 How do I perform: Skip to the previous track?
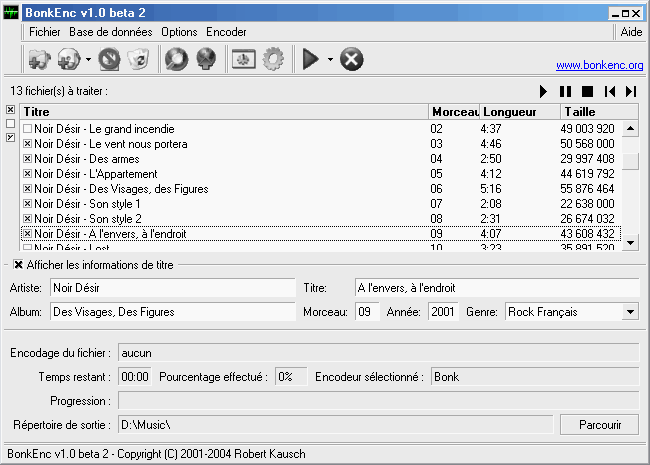[609, 91]
